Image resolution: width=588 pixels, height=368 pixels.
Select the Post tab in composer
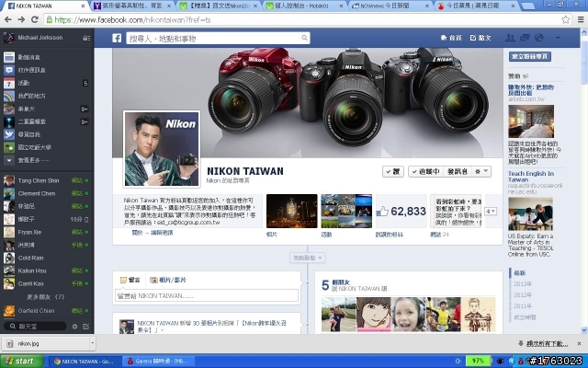point(130,280)
